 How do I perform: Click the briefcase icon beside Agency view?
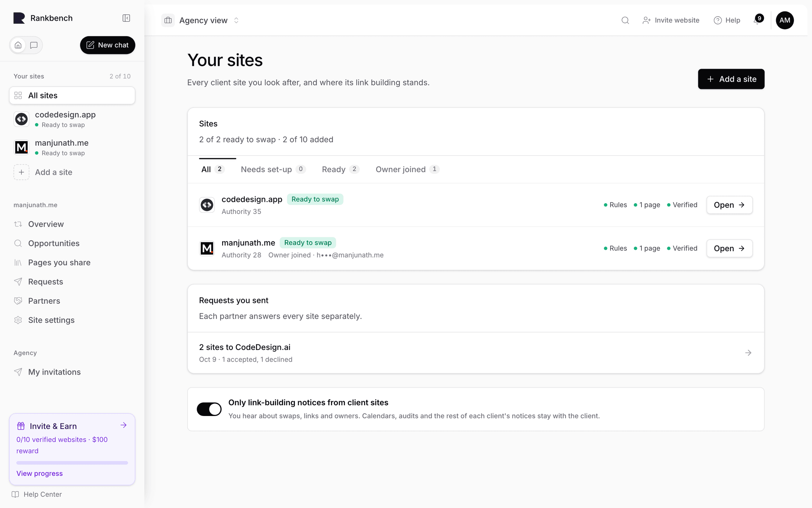click(168, 20)
